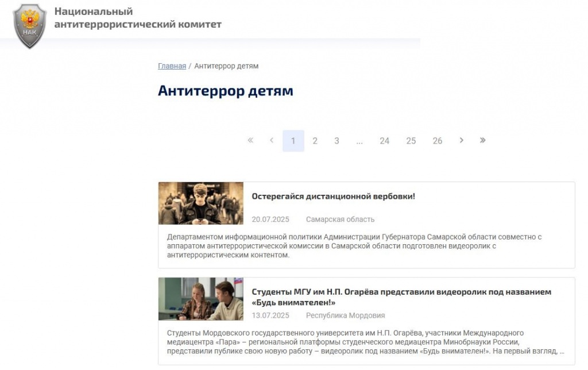The height and width of the screenshot is (370, 588).
Task: Switch to page 25
Action: coord(411,141)
